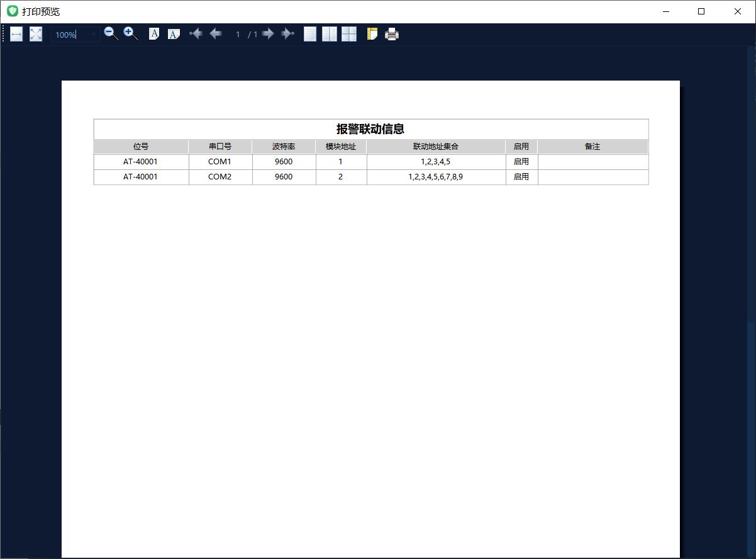Click inside the 100% zoom text box
This screenshot has width=756, height=559.
pyautogui.click(x=69, y=35)
